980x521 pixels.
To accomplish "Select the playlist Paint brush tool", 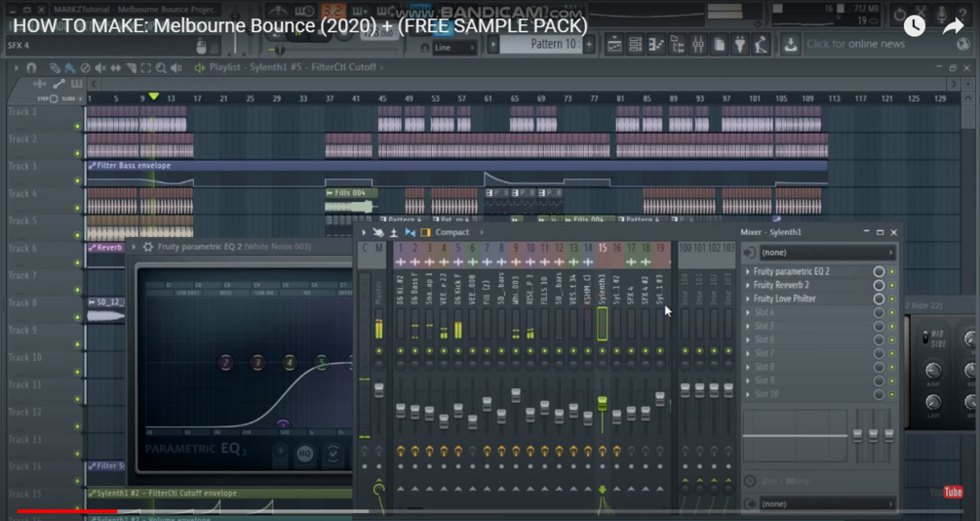I will click(x=70, y=67).
